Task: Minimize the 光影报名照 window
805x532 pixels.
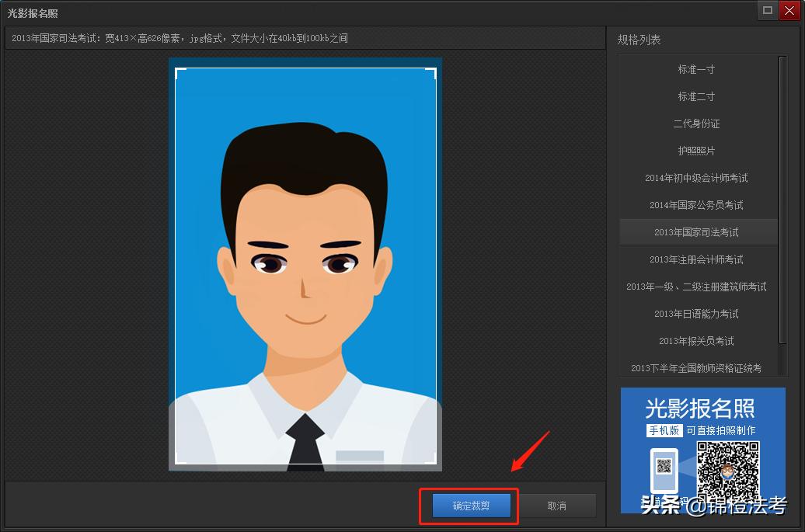Action: coord(767,10)
